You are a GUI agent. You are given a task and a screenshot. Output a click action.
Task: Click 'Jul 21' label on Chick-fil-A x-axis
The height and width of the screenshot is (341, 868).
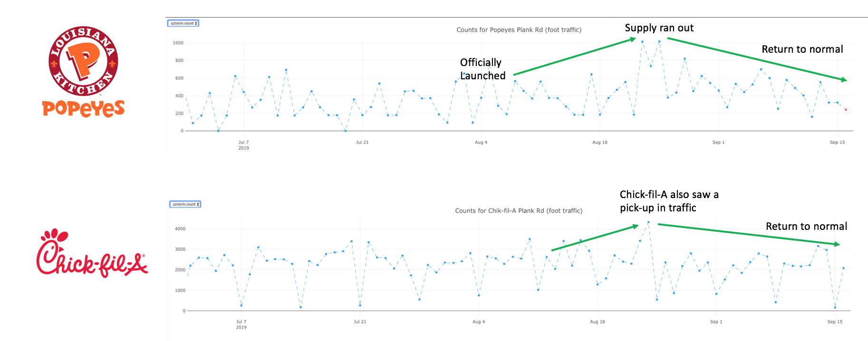(x=360, y=322)
